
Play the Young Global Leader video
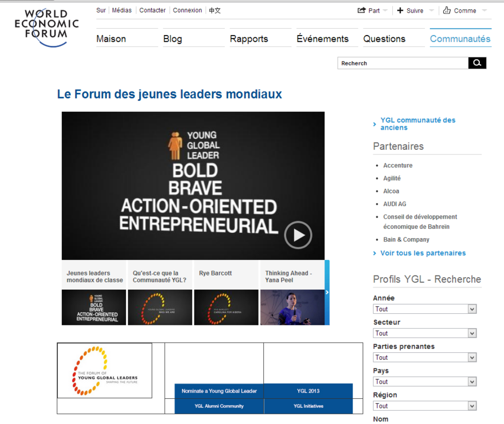tap(298, 235)
